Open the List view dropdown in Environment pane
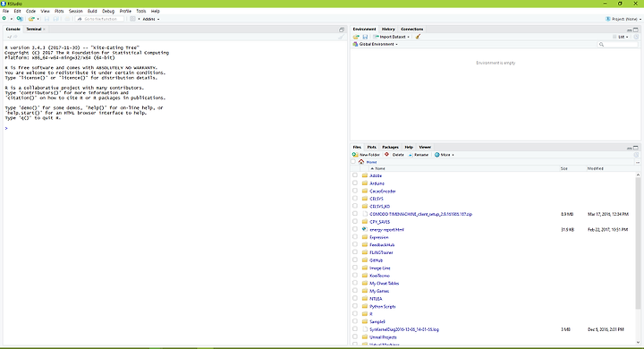The image size is (644, 349). click(x=621, y=37)
